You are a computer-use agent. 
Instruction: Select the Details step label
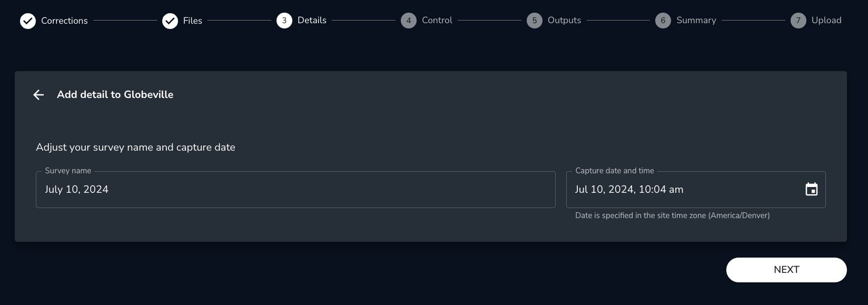pos(312,21)
